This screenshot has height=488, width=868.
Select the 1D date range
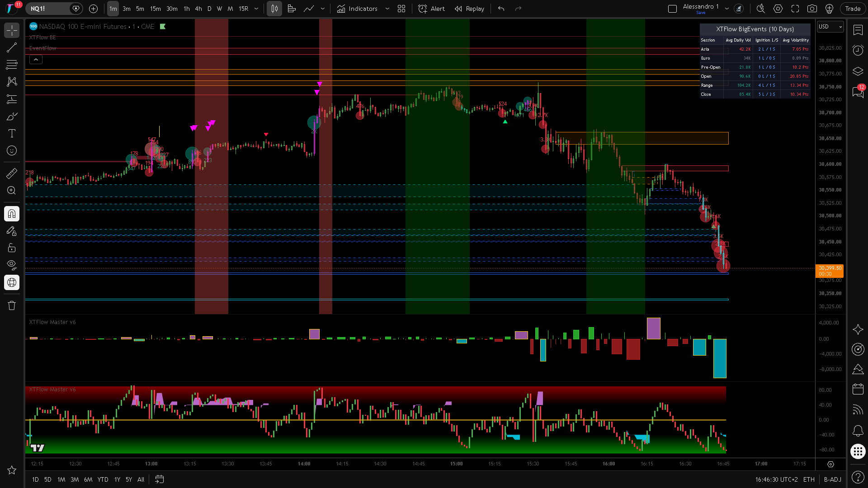(x=35, y=479)
